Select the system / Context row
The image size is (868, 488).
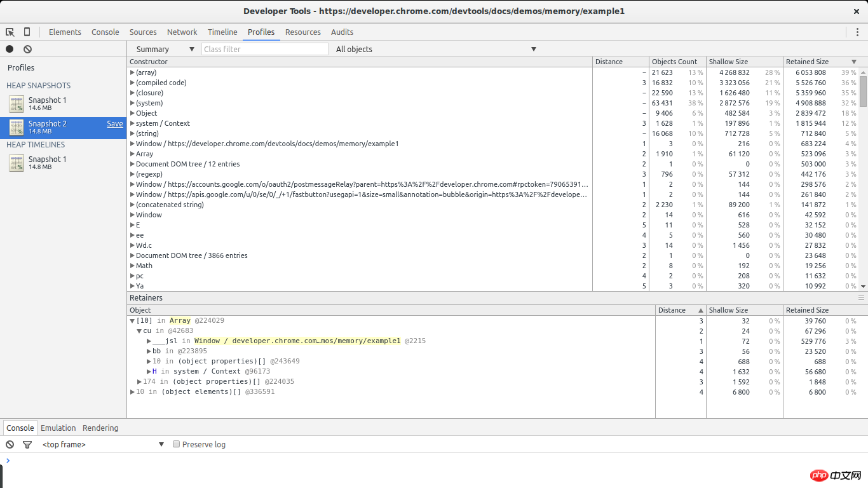coord(493,123)
